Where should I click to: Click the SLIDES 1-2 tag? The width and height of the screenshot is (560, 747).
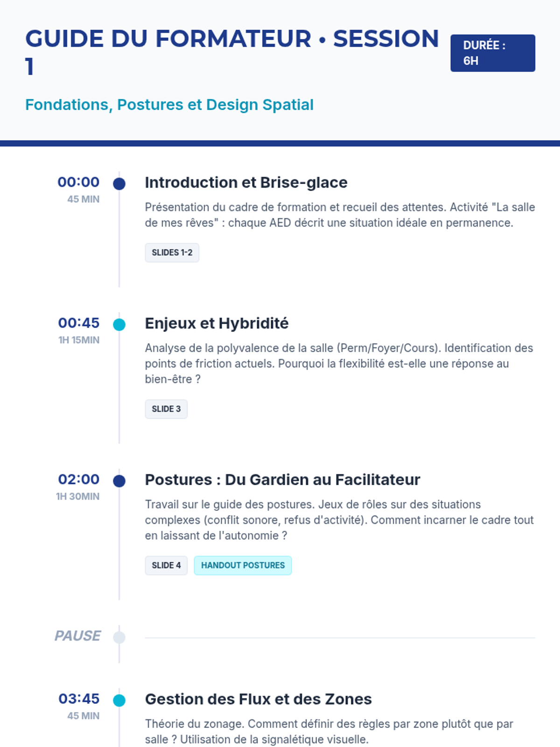pyautogui.click(x=172, y=253)
